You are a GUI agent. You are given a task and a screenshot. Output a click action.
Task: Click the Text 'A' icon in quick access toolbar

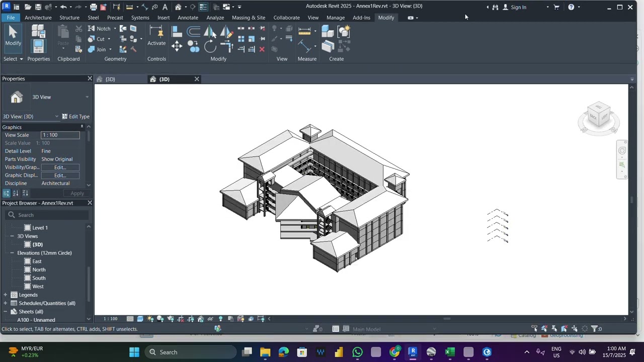tap(165, 7)
